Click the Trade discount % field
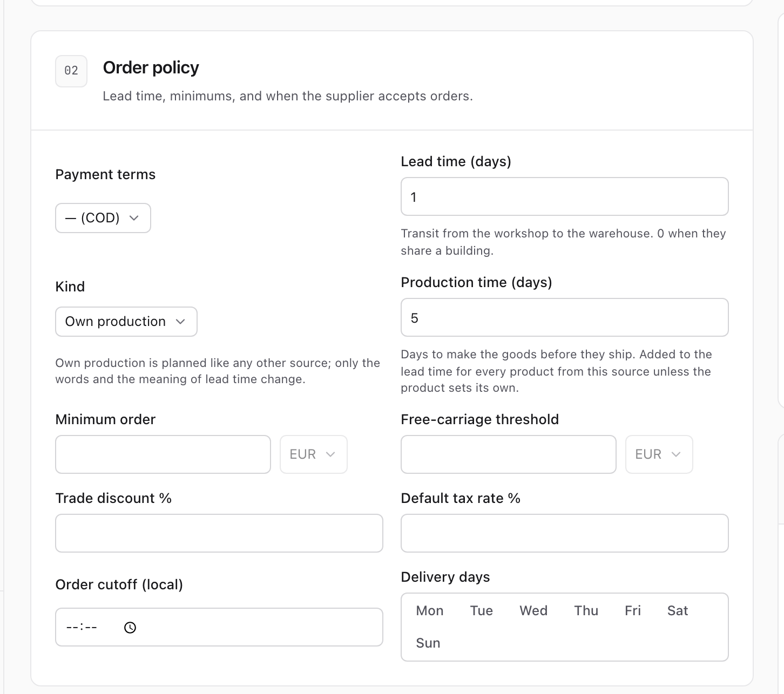The width and height of the screenshot is (784, 694). pyautogui.click(x=219, y=533)
